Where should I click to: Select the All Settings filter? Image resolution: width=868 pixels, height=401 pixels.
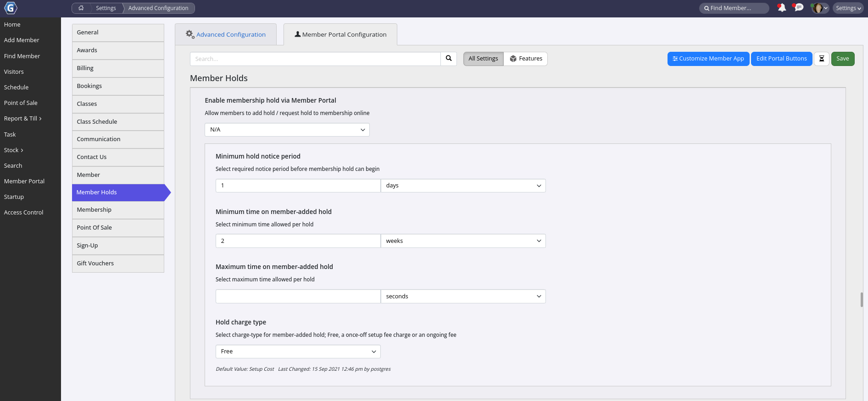(x=483, y=59)
